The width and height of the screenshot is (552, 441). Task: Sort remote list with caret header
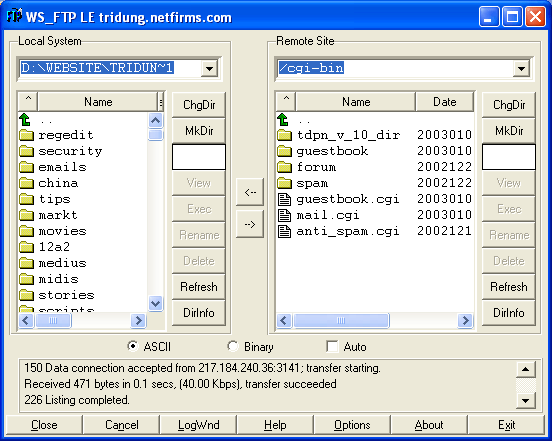286,101
